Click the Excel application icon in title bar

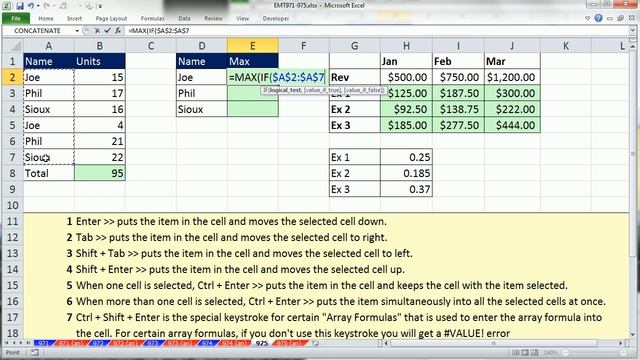pyautogui.click(x=7, y=6)
